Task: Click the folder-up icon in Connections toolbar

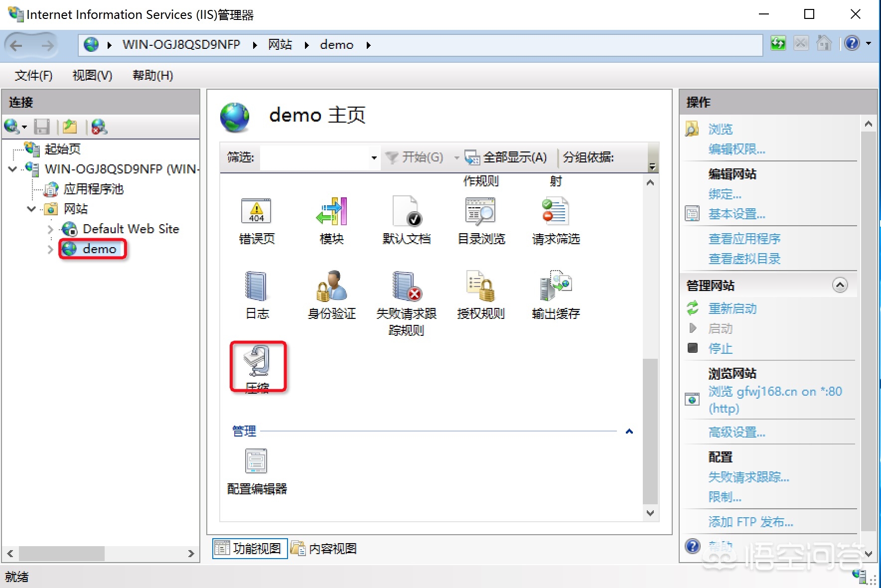Action: (70, 127)
